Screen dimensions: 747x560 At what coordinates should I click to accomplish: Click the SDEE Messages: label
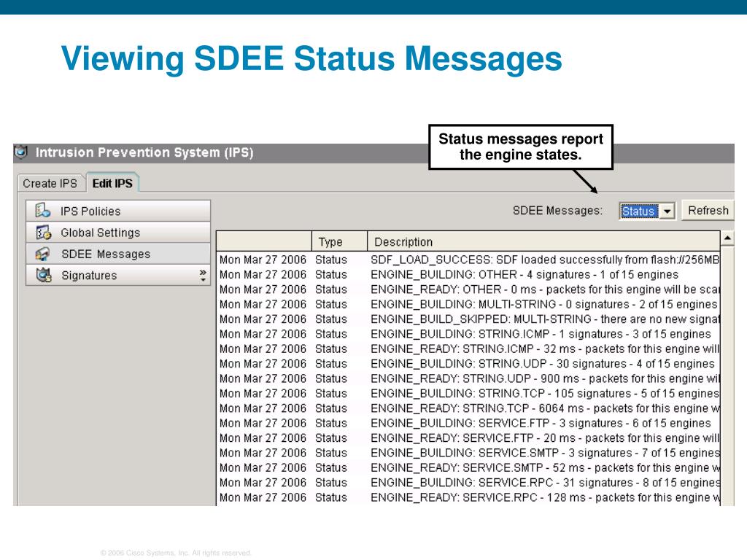[x=557, y=211]
